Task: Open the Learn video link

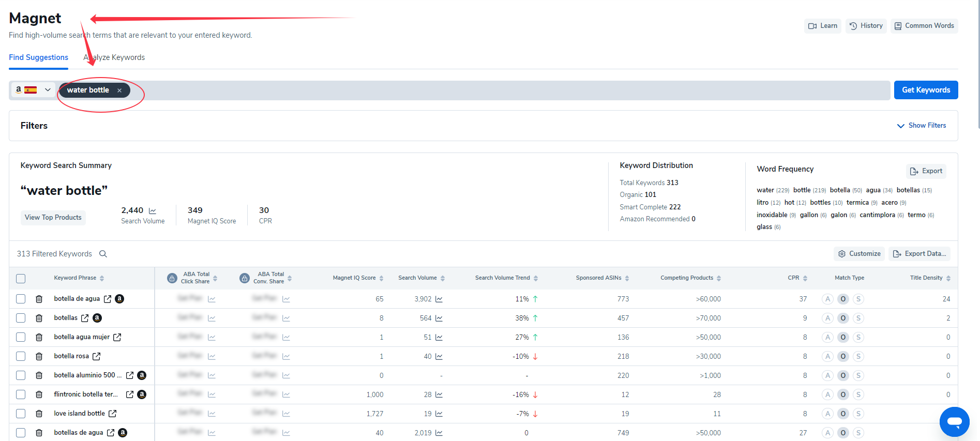Action: [x=823, y=26]
